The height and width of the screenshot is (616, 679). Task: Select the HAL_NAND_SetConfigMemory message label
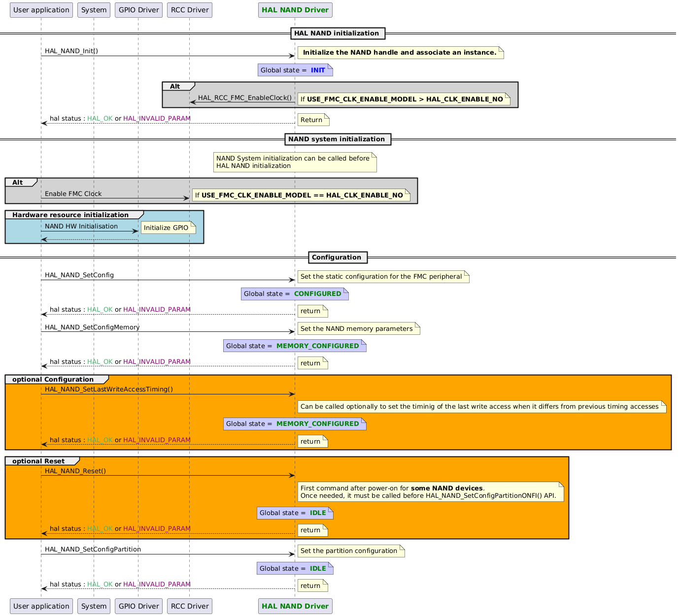coord(92,327)
